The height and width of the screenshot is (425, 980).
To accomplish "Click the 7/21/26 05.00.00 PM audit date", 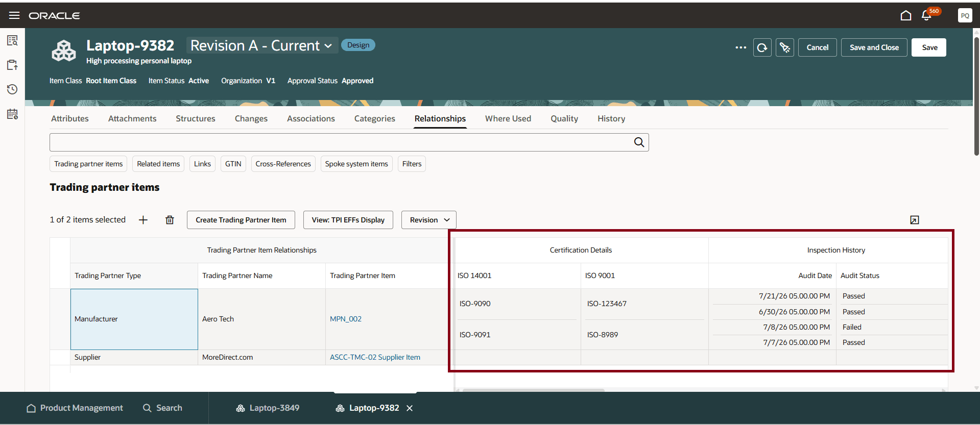I will pos(794,296).
